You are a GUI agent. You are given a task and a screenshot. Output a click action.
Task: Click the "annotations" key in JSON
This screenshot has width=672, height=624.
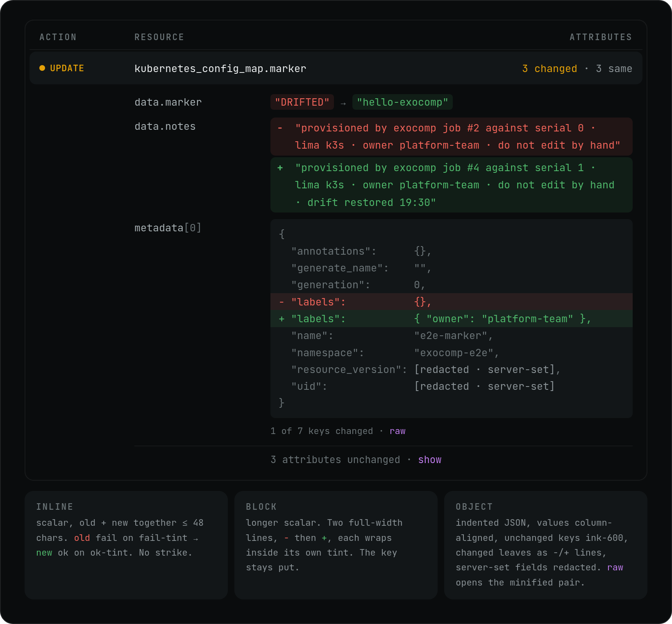[x=334, y=251]
